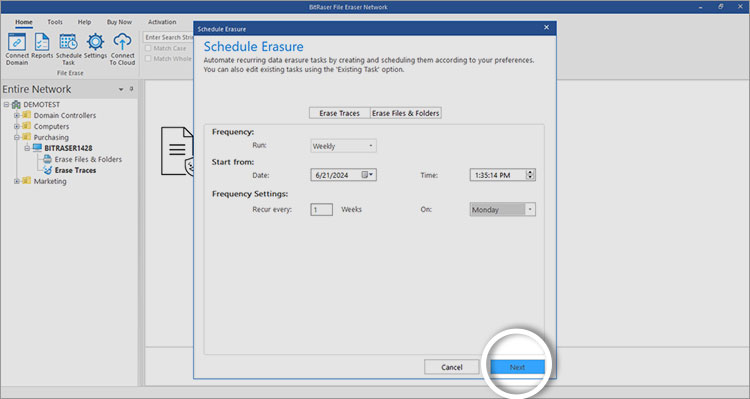The image size is (750, 399).
Task: Switch to the Home ribbon tab
Action: pyautogui.click(x=24, y=22)
